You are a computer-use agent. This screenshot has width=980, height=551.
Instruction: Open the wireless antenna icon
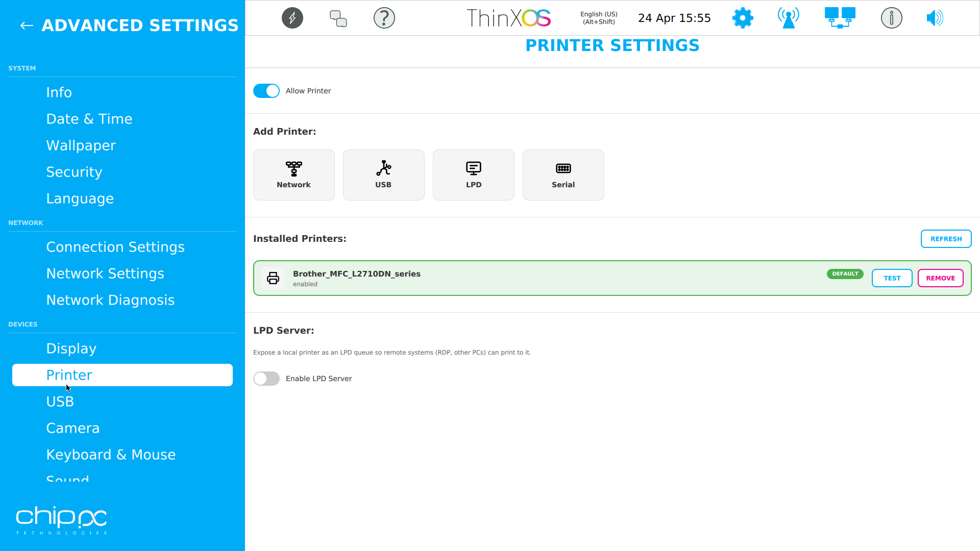[x=788, y=18]
